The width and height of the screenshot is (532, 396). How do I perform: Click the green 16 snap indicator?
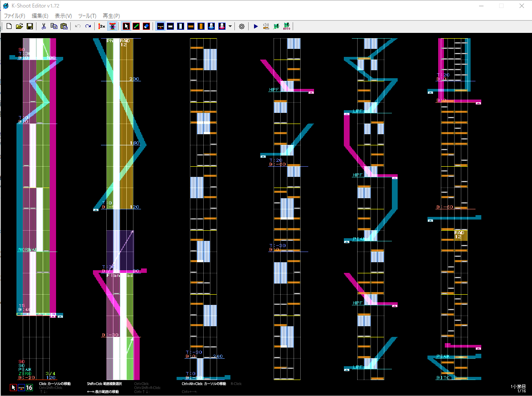point(29,387)
